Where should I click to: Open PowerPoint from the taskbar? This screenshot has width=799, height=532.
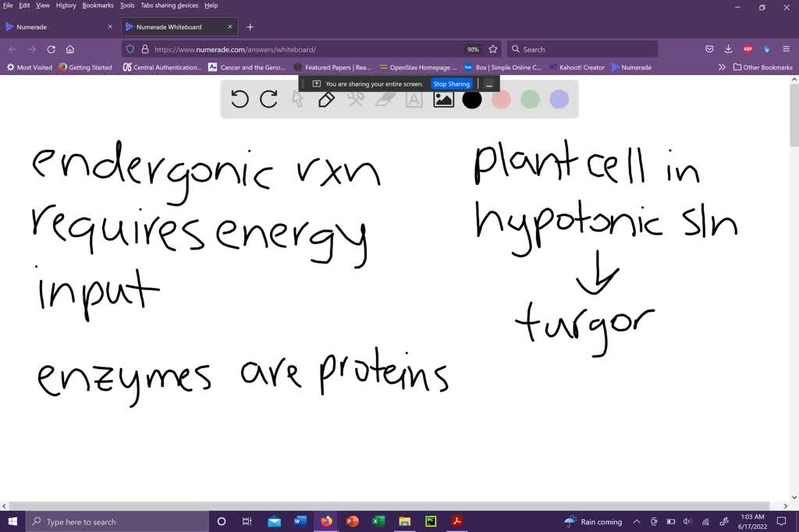pyautogui.click(x=352, y=521)
